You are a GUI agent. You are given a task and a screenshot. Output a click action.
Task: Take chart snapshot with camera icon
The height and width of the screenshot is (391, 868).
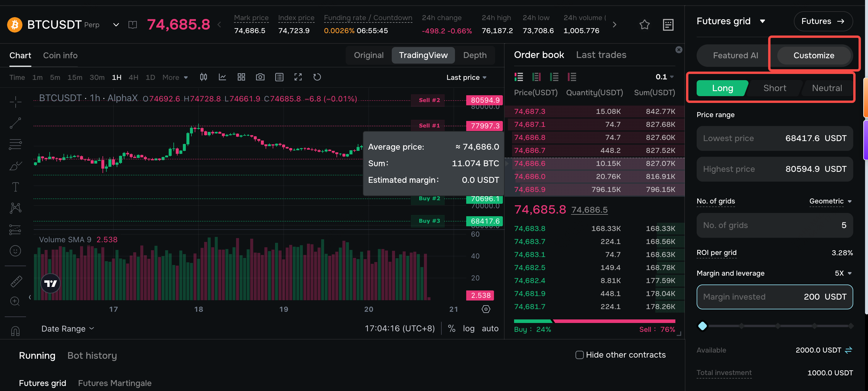(260, 77)
